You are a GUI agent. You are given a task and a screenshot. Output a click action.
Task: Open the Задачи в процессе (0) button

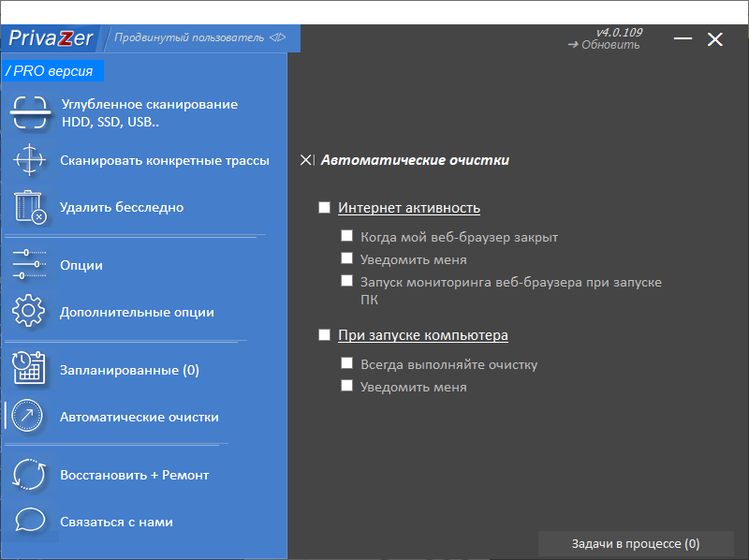pos(636,544)
